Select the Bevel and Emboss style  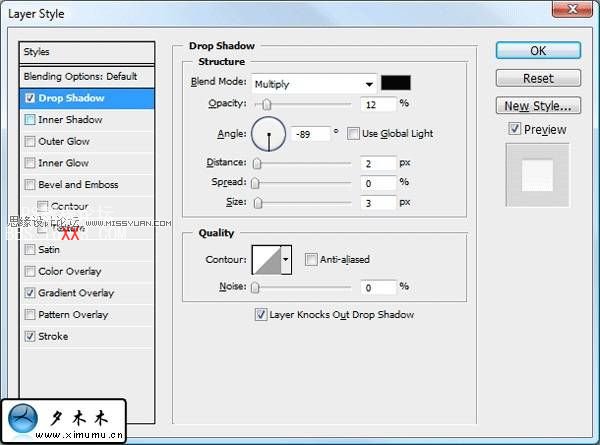point(78,185)
